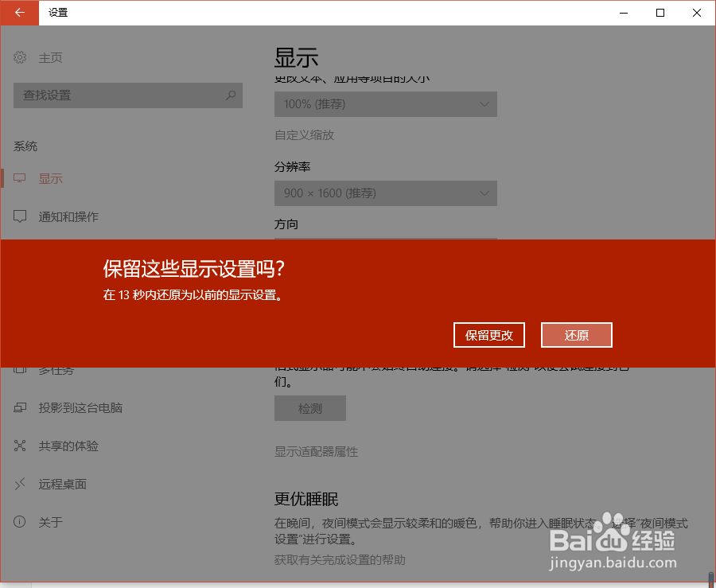The image size is (716, 588).
Task: Click the 共享的体验 icon
Action: (19, 446)
